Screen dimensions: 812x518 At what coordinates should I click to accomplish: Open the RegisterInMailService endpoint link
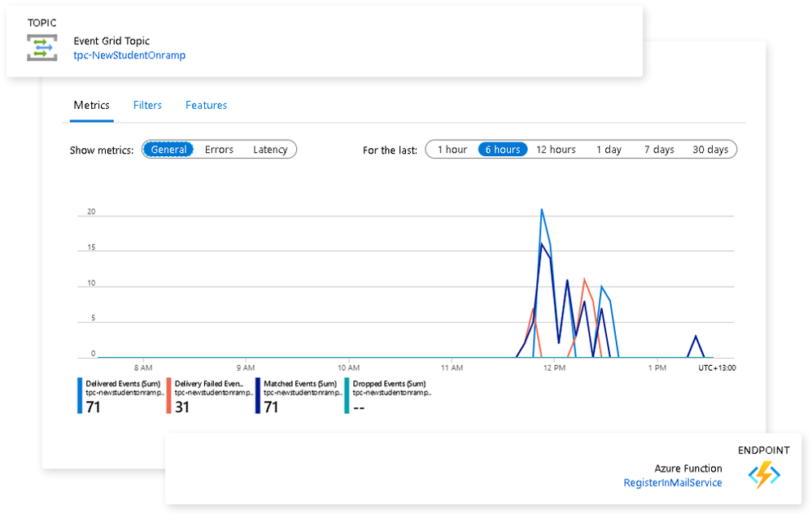(x=672, y=483)
